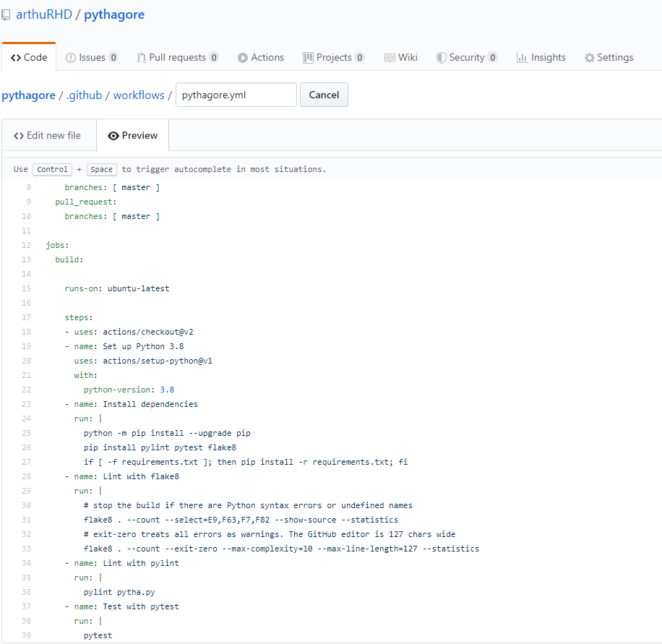Click the Insights graph icon
The height and width of the screenshot is (644, 662).
tap(522, 58)
